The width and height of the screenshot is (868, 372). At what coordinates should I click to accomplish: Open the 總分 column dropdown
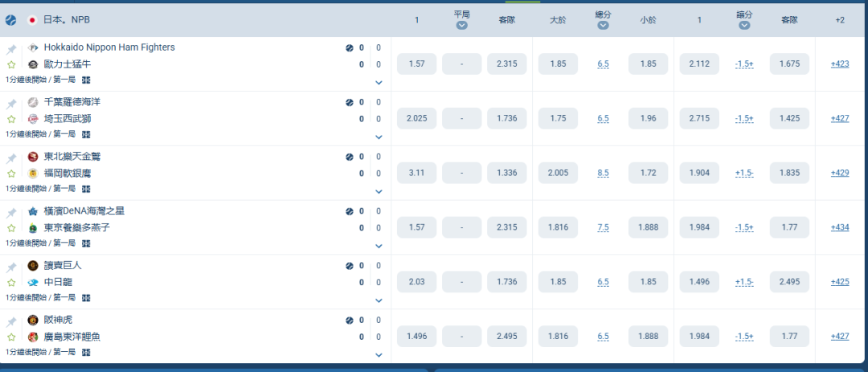tap(604, 26)
